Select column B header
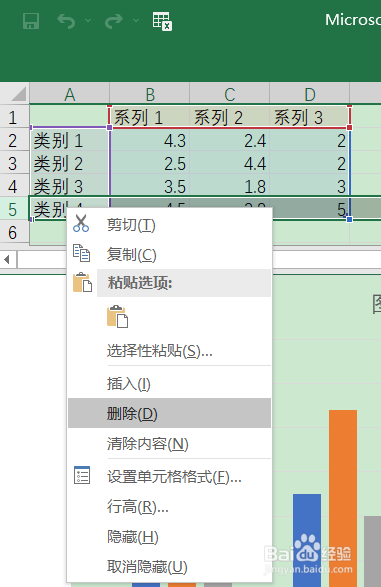 150,94
